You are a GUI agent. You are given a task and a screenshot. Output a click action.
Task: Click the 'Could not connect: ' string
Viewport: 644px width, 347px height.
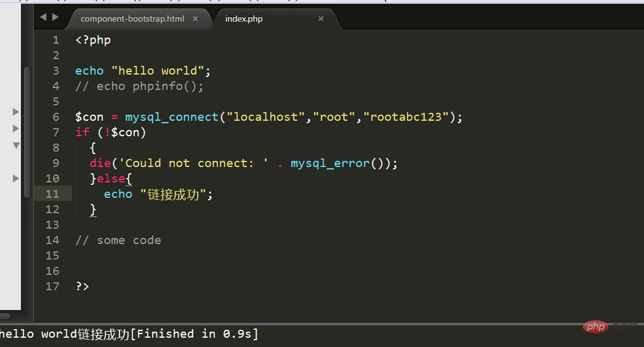pos(194,163)
